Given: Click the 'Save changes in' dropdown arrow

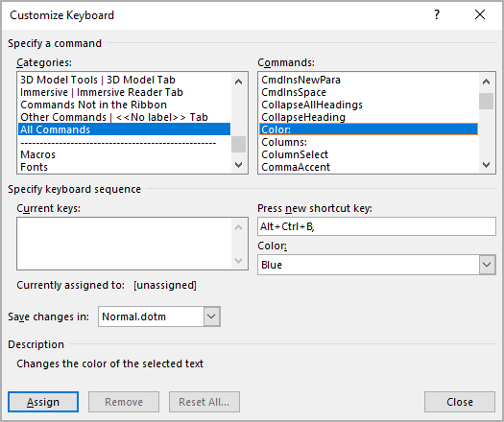Looking at the screenshot, I should pos(211,316).
